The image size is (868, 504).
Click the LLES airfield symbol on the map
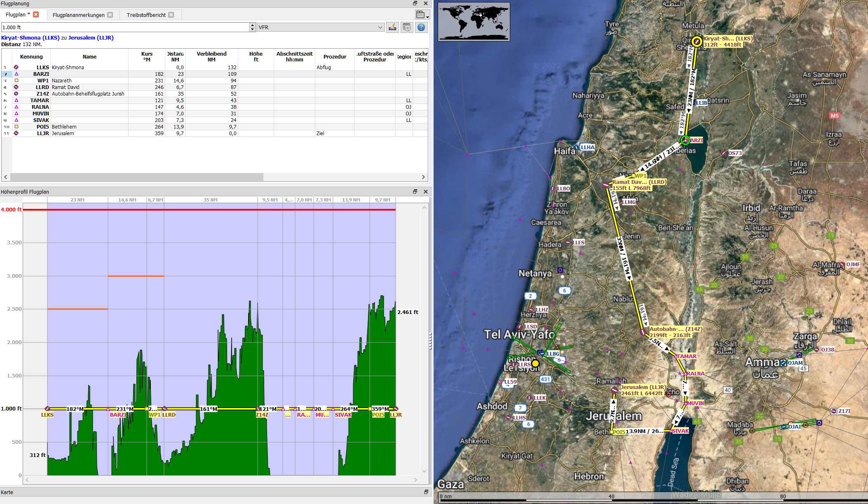click(568, 242)
